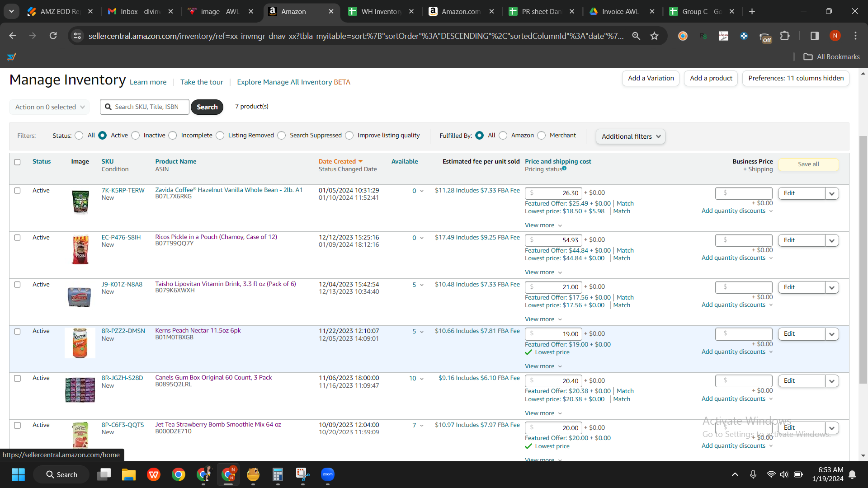Launch File Explorer from the taskbar
The height and width of the screenshot is (488, 868).
(129, 474)
